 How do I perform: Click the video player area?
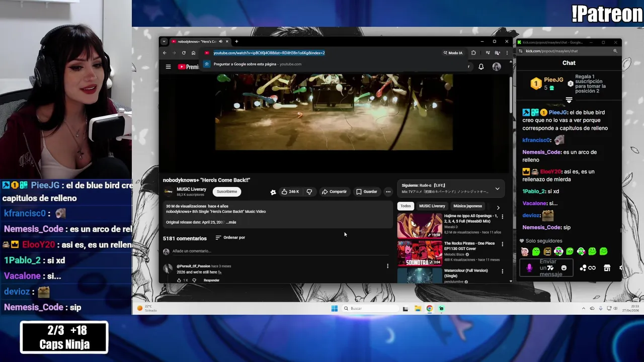[334, 112]
